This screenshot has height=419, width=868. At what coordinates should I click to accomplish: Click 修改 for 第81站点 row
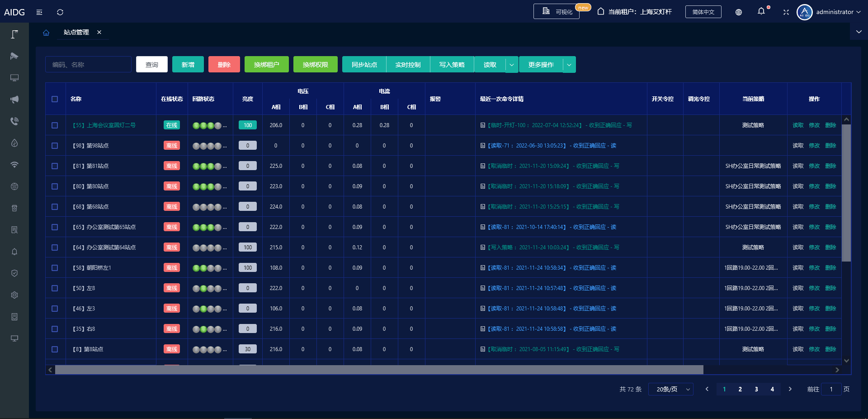(814, 166)
